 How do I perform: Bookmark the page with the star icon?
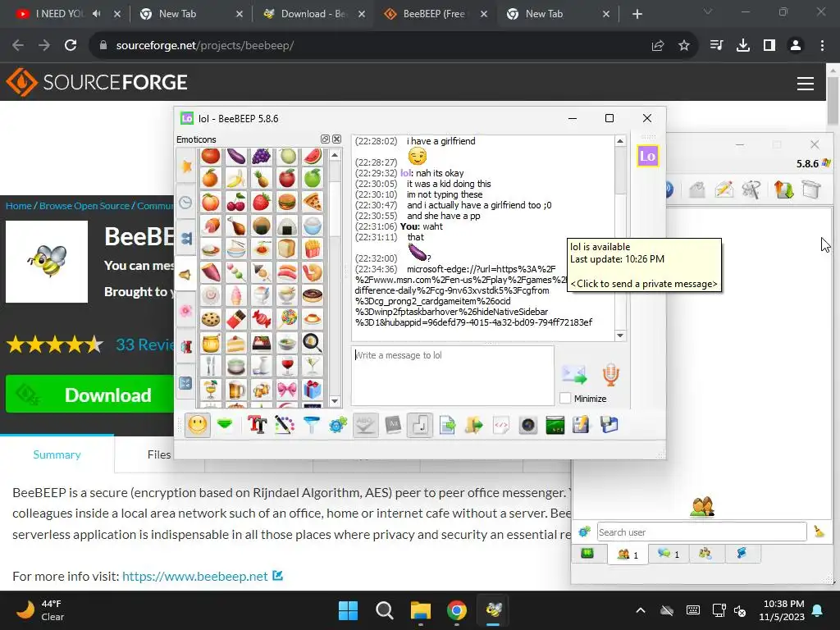[x=684, y=46]
